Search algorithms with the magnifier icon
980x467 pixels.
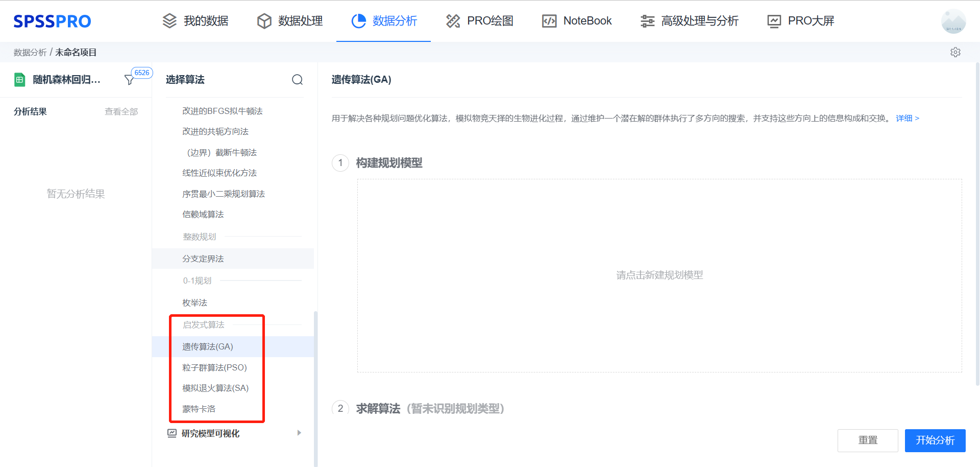(x=298, y=80)
